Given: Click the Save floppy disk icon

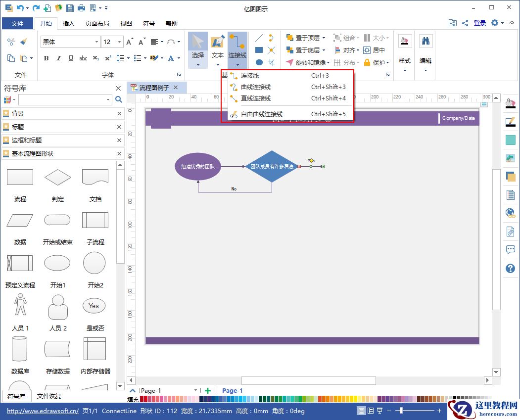Looking at the screenshot, I should click(70, 7).
